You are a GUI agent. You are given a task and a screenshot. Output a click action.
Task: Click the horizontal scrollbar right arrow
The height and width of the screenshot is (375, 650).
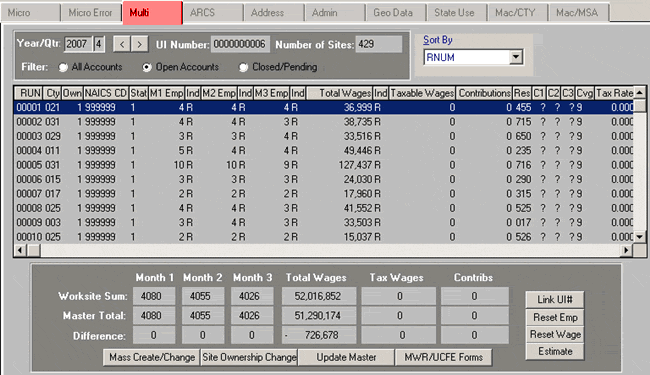[626, 250]
